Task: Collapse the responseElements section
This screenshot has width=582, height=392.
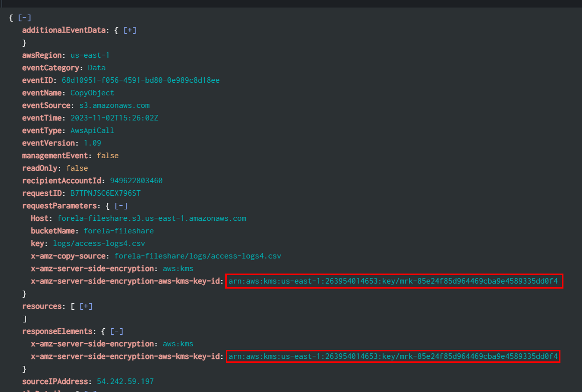Action: pyautogui.click(x=117, y=331)
